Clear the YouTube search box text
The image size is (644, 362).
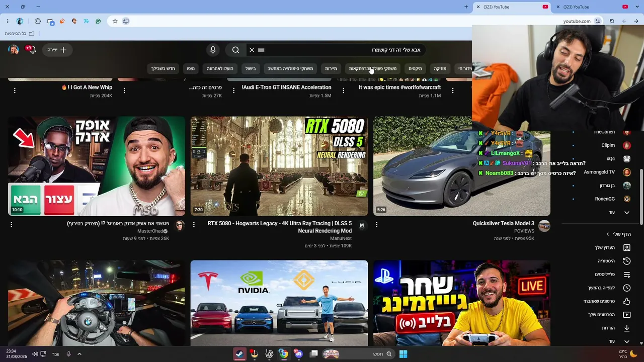click(252, 50)
